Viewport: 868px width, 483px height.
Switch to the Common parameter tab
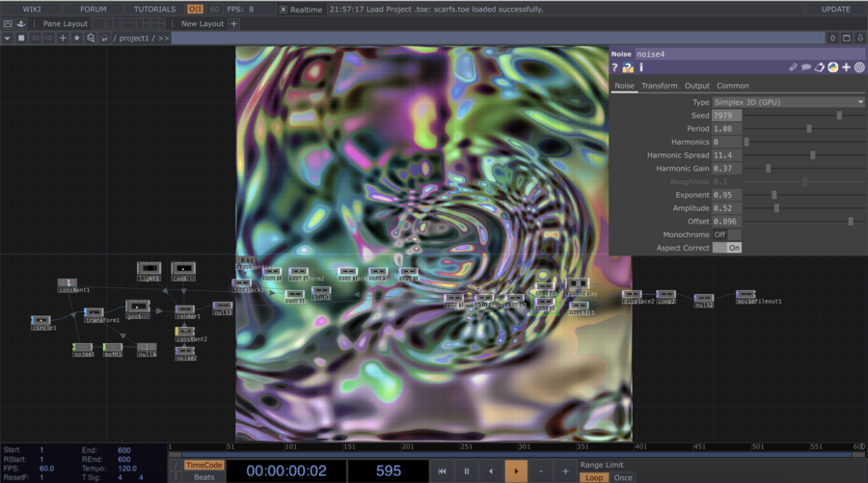733,86
